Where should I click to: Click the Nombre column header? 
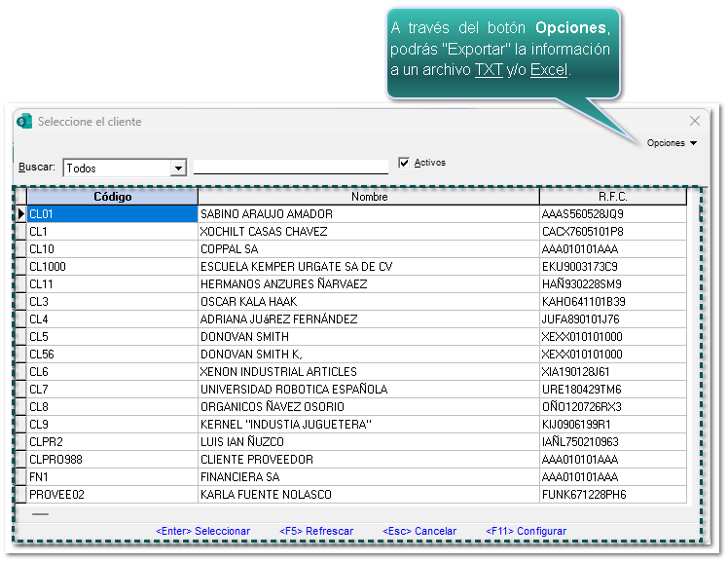(369, 197)
